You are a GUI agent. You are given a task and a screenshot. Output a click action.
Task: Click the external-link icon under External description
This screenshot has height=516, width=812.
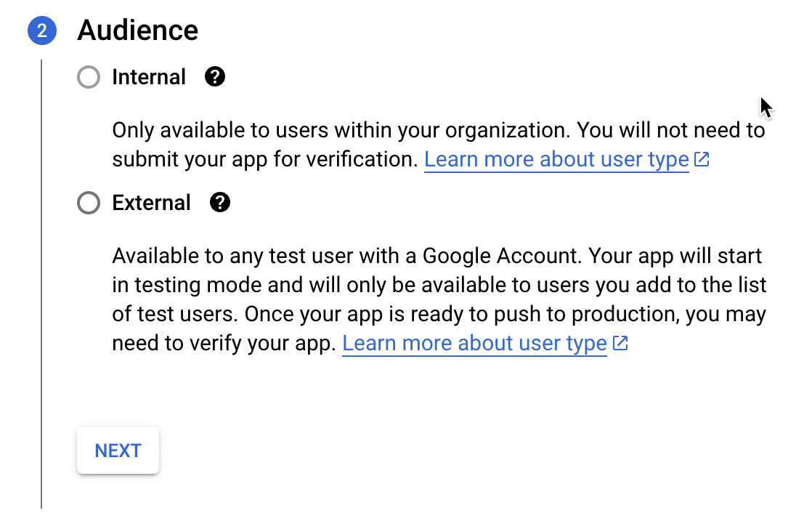click(620, 343)
